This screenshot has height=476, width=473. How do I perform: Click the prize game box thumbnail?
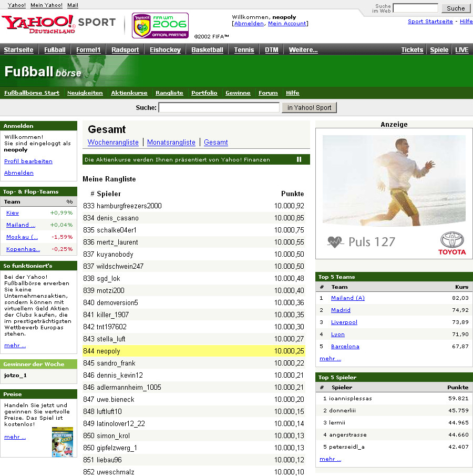63,442
